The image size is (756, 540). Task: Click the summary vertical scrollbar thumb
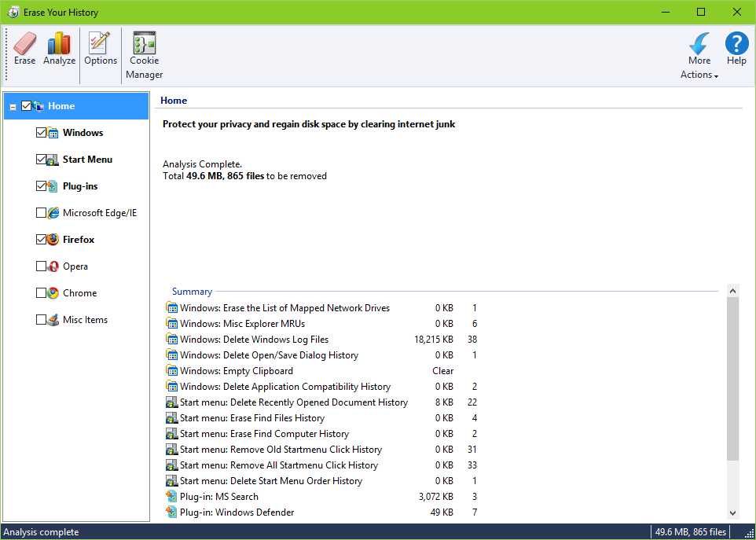tap(732, 377)
